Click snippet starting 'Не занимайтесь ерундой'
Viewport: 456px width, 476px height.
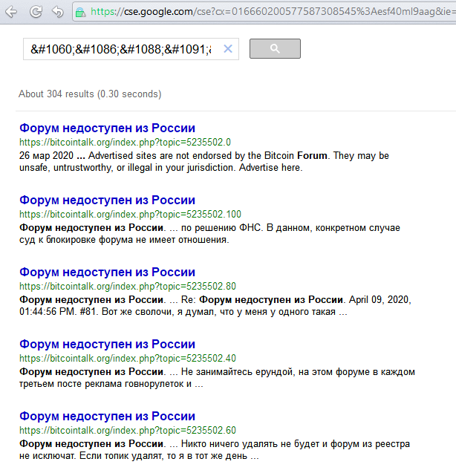point(217,378)
